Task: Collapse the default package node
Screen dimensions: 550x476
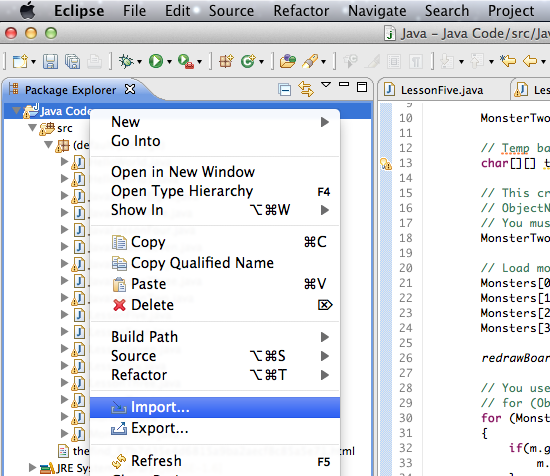Action: coord(49,145)
